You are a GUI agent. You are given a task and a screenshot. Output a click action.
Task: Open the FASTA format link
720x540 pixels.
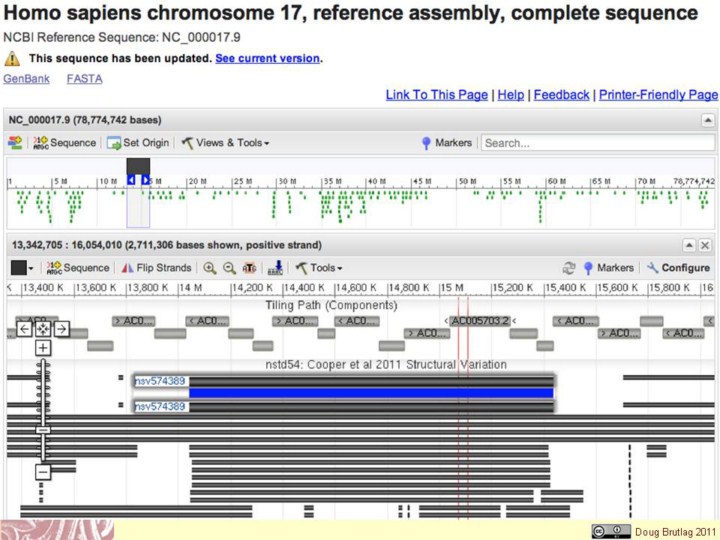click(84, 78)
